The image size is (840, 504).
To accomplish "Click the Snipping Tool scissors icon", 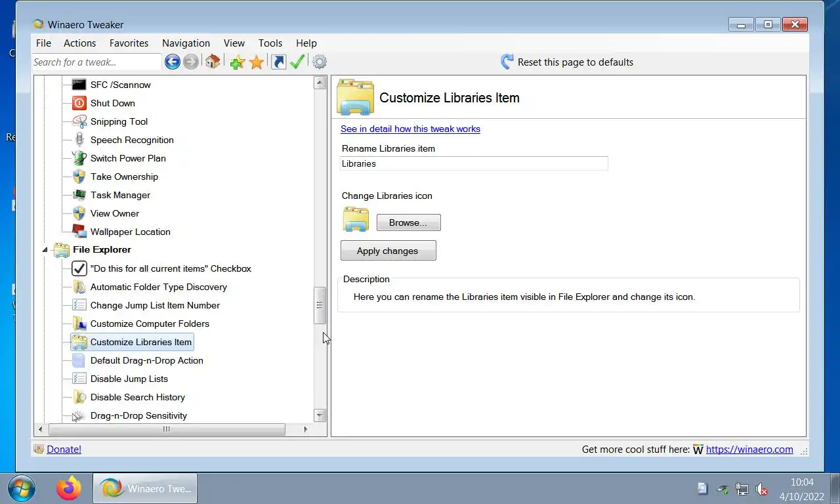I will coord(79,121).
